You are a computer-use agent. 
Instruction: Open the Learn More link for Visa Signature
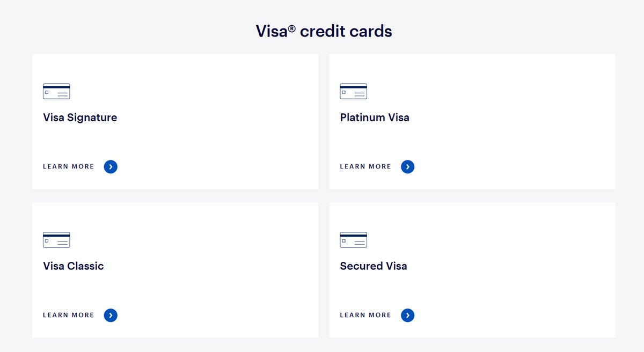point(68,166)
